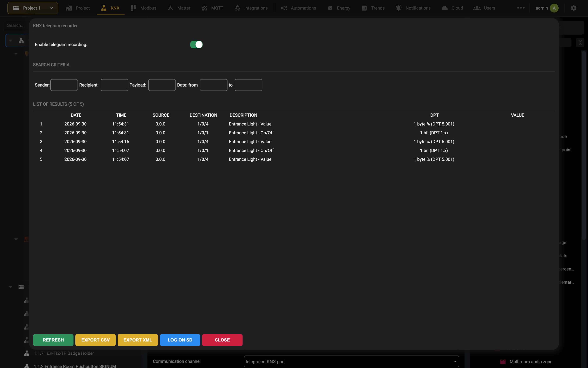Click the Date from field
This screenshot has width=588, height=368.
[x=214, y=85]
